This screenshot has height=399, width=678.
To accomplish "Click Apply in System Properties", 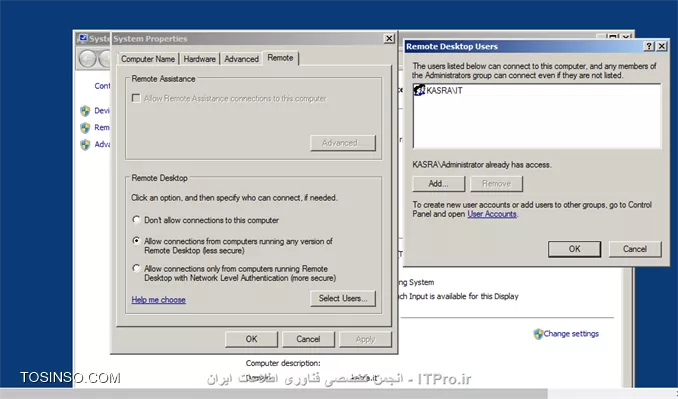I will (365, 339).
